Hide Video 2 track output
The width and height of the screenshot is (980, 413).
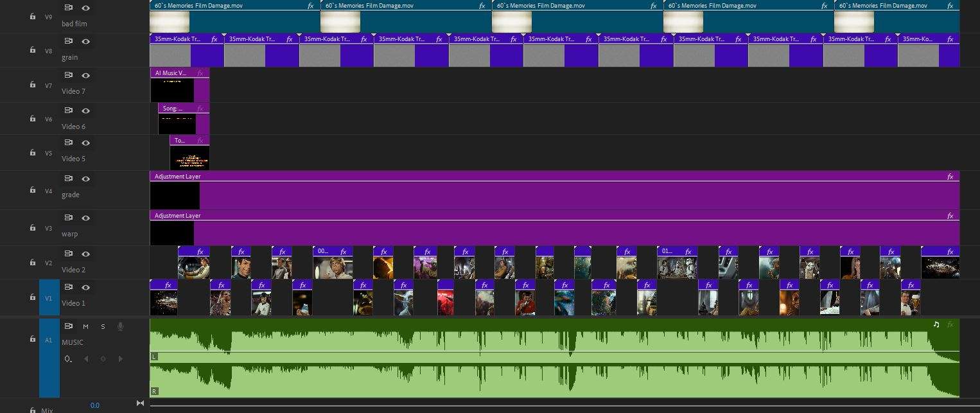86,254
